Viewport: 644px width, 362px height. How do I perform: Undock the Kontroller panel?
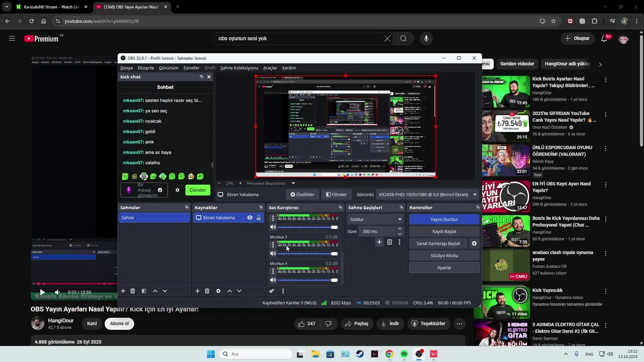[x=478, y=208]
